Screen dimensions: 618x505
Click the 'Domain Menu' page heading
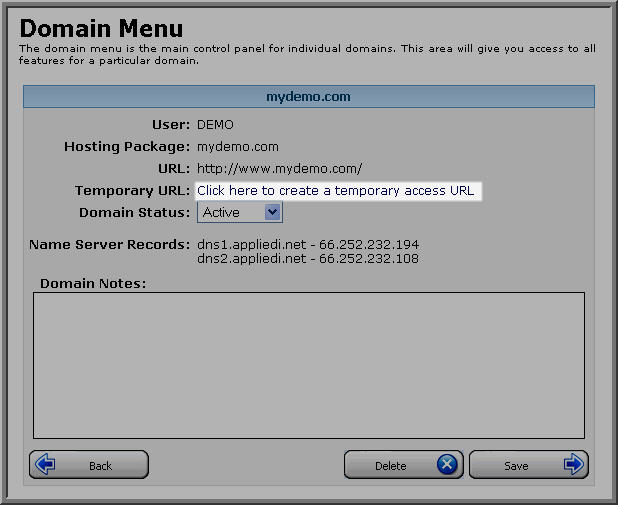101,28
